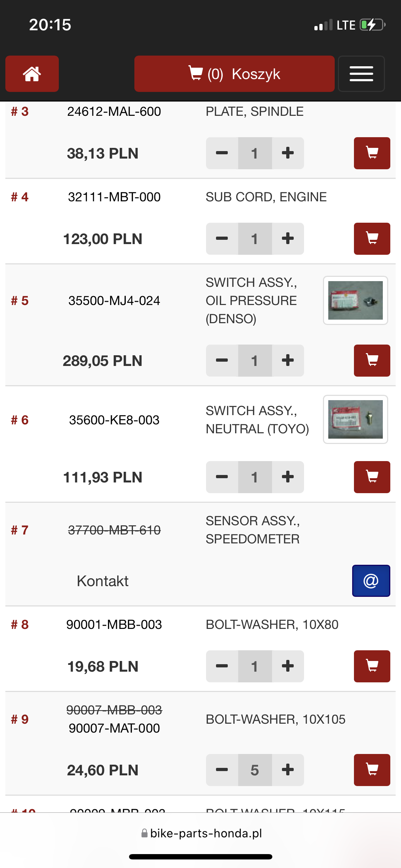The image size is (401, 868).
Task: Decrease quantity for 90007-MAT-000 bolt
Action: tap(222, 770)
